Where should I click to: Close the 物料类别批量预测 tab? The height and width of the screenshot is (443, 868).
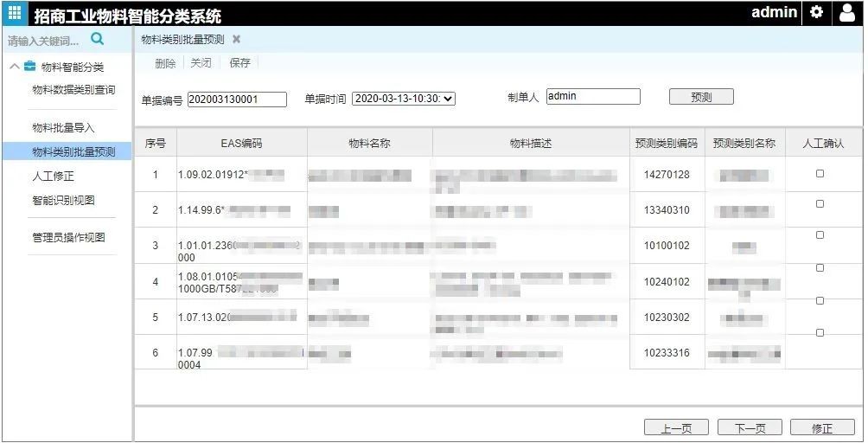tap(237, 40)
